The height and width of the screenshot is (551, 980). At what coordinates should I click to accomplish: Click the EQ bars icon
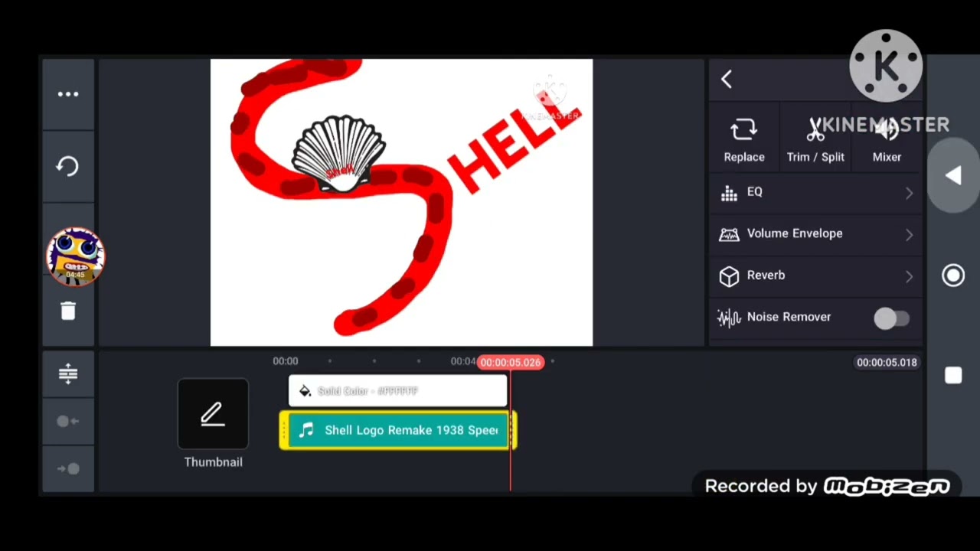click(x=729, y=193)
